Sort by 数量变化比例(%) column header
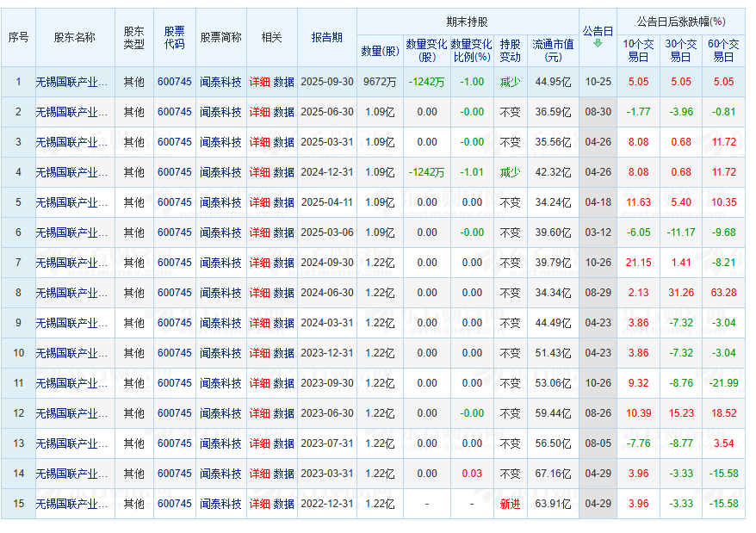This screenshot has height=533, width=756. 472,51
